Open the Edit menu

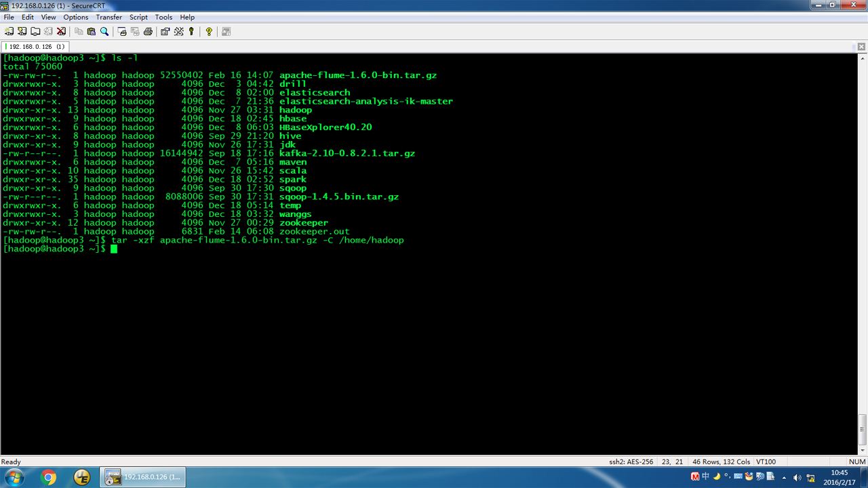pos(28,17)
